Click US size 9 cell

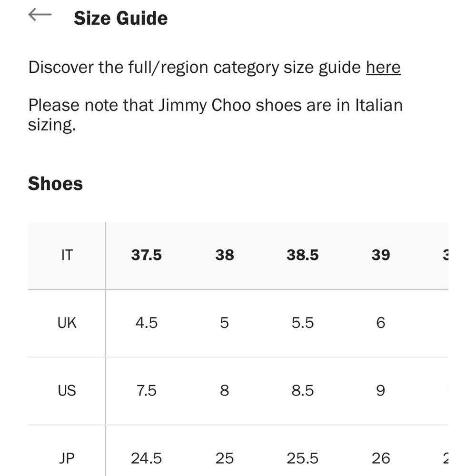[381, 390]
